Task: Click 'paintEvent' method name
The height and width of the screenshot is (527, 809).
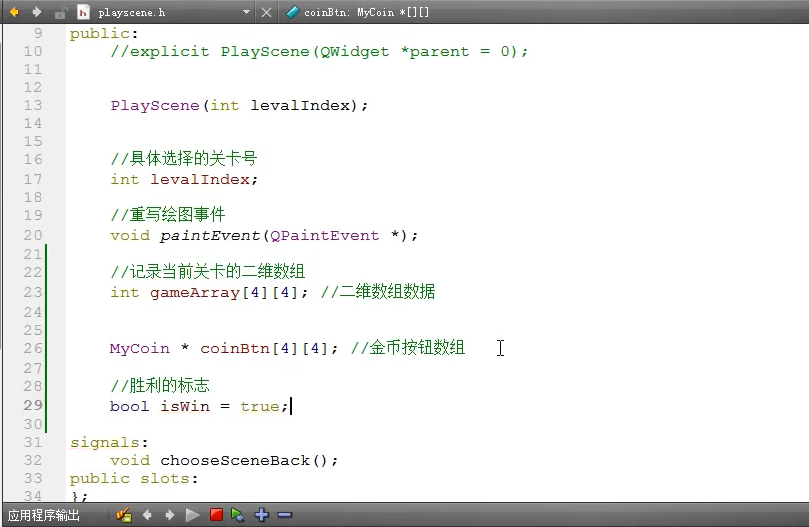Action: pos(210,235)
